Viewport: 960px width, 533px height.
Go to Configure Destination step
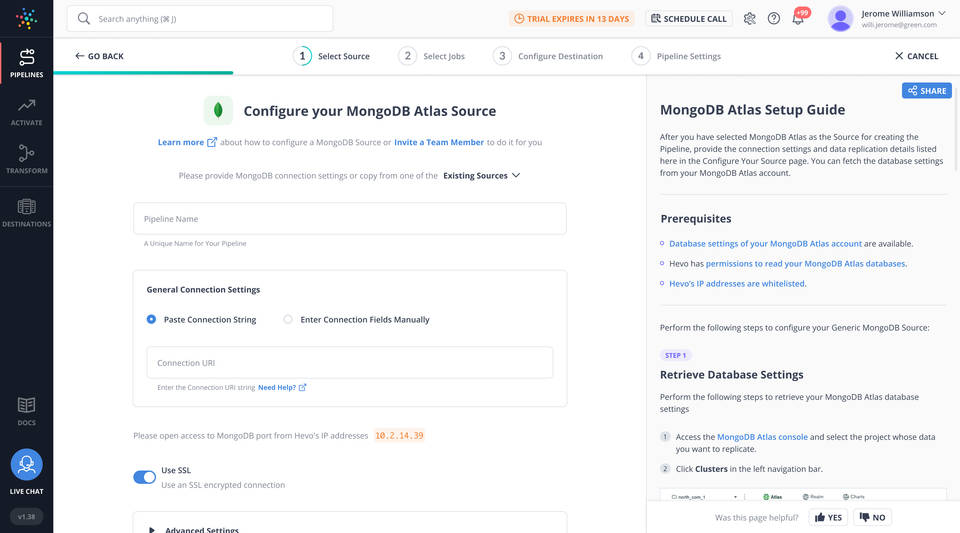click(x=549, y=56)
